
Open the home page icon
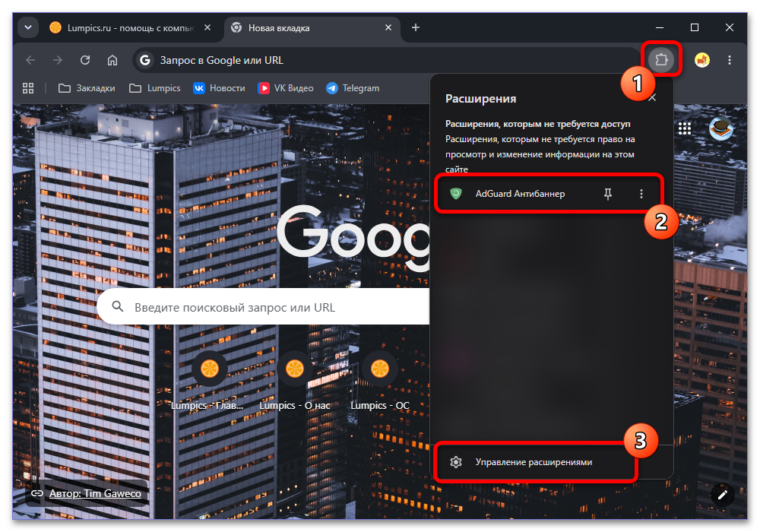pos(112,60)
